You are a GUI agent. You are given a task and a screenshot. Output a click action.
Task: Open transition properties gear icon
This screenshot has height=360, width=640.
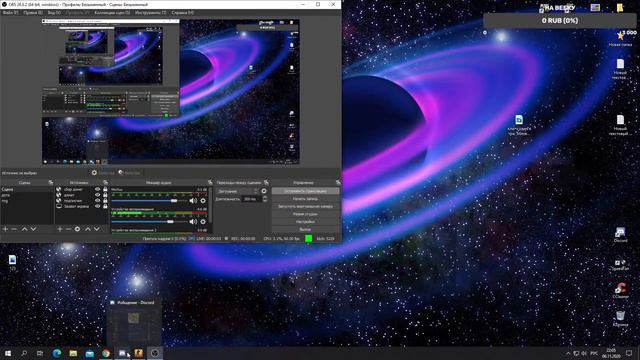click(x=264, y=191)
